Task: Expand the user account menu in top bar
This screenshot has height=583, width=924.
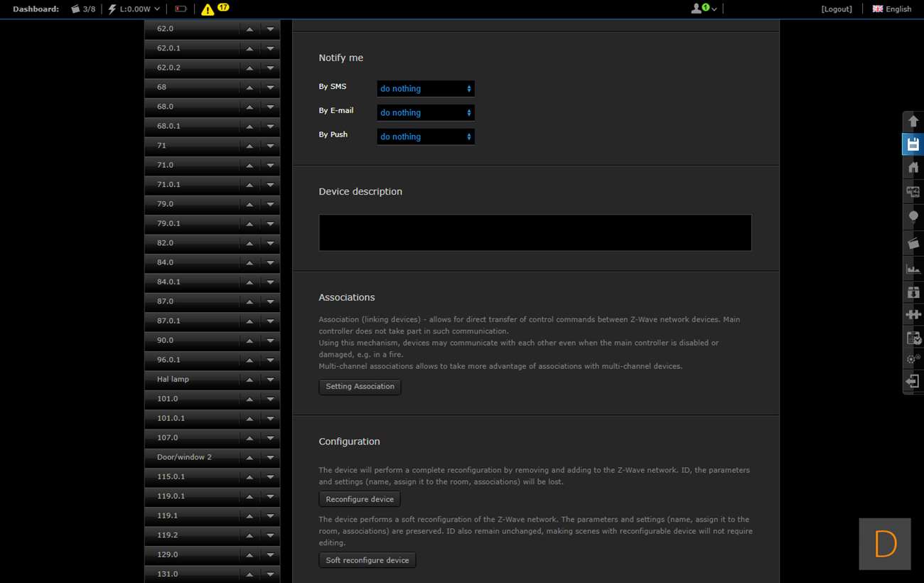Action: click(704, 9)
